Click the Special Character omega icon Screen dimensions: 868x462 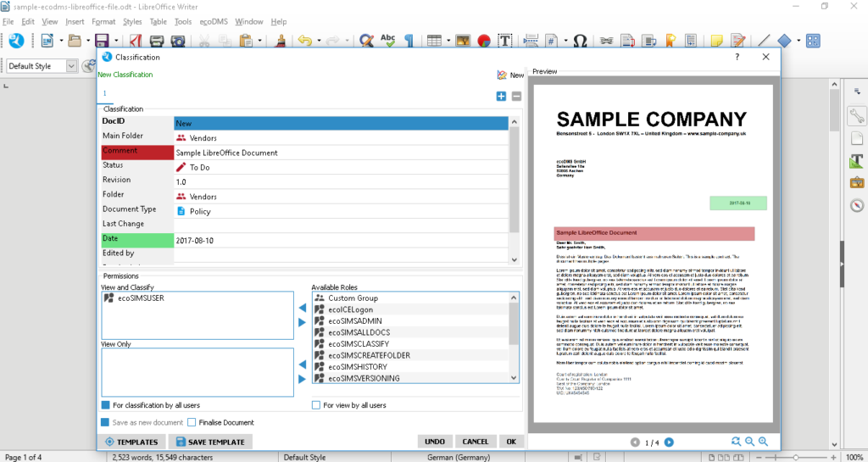click(x=581, y=41)
